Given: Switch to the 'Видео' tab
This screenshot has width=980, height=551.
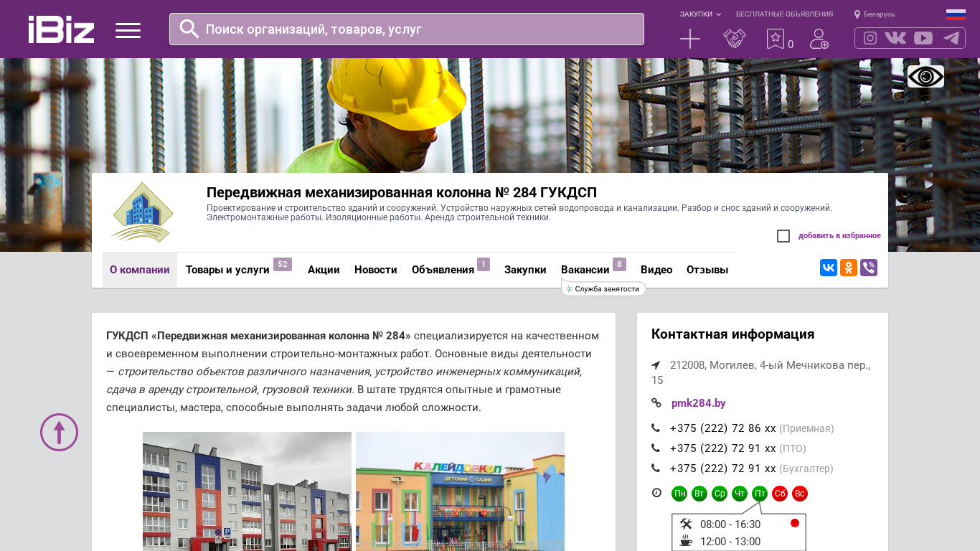Looking at the screenshot, I should click(x=656, y=270).
